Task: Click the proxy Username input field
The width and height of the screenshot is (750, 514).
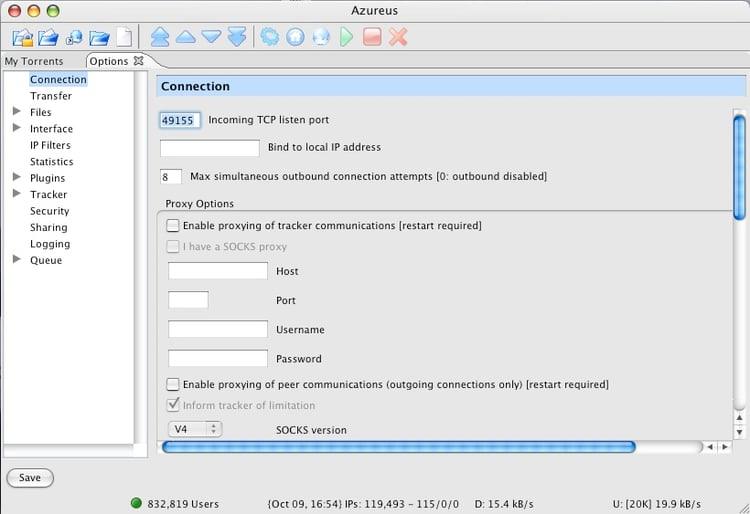Action: coord(218,329)
